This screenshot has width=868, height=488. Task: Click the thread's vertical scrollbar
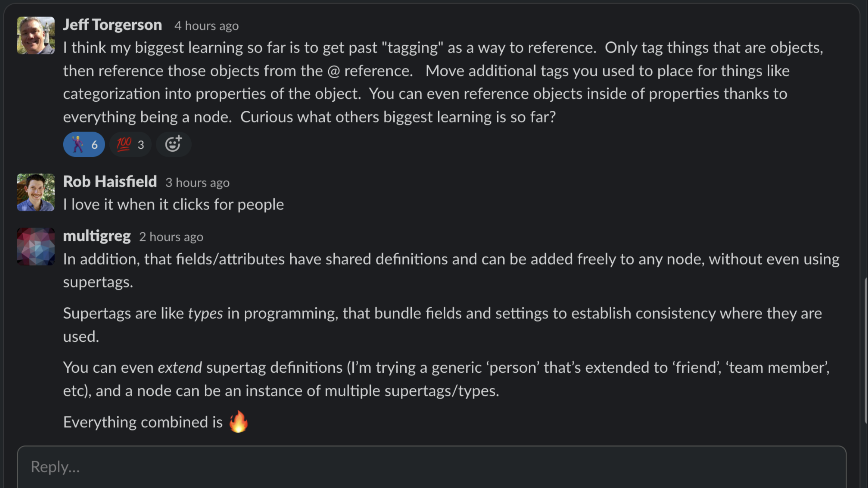tap(865, 350)
